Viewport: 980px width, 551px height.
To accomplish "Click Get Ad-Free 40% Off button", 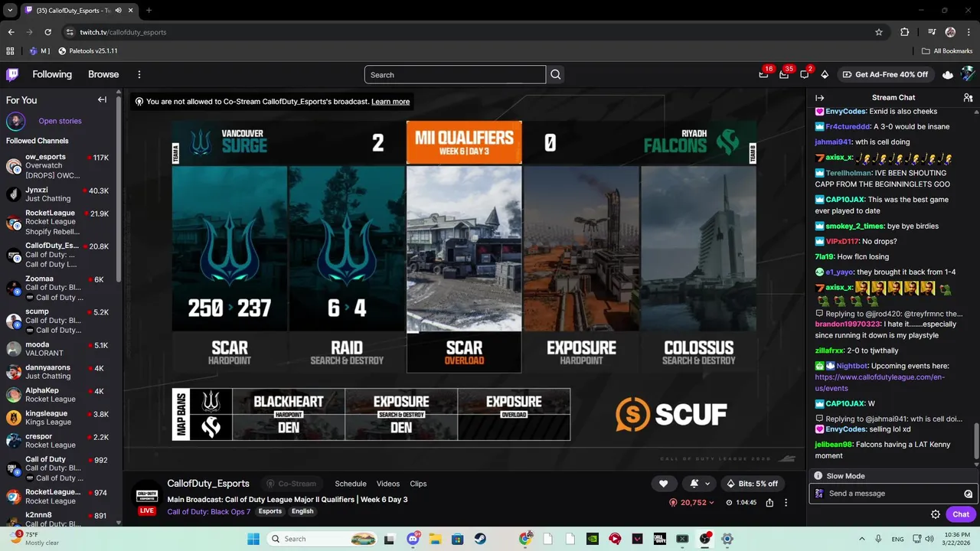I will point(885,74).
